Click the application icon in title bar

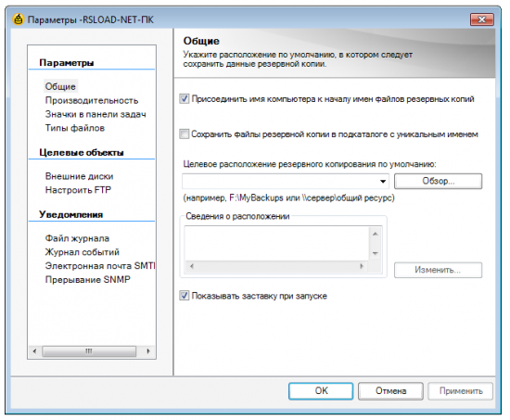[19, 19]
